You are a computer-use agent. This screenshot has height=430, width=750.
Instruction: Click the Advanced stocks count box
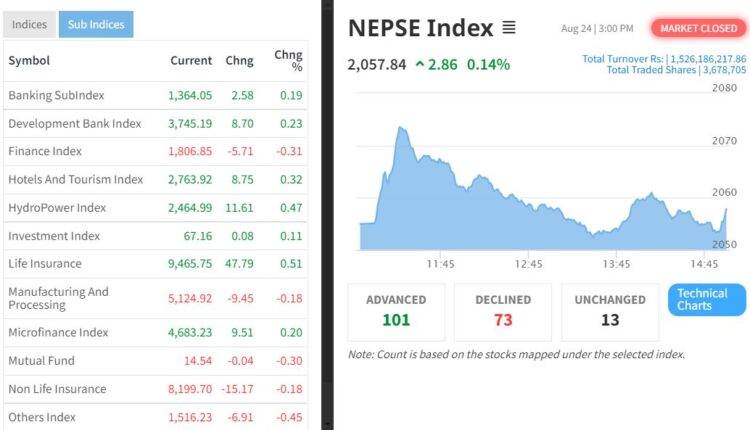(396, 311)
